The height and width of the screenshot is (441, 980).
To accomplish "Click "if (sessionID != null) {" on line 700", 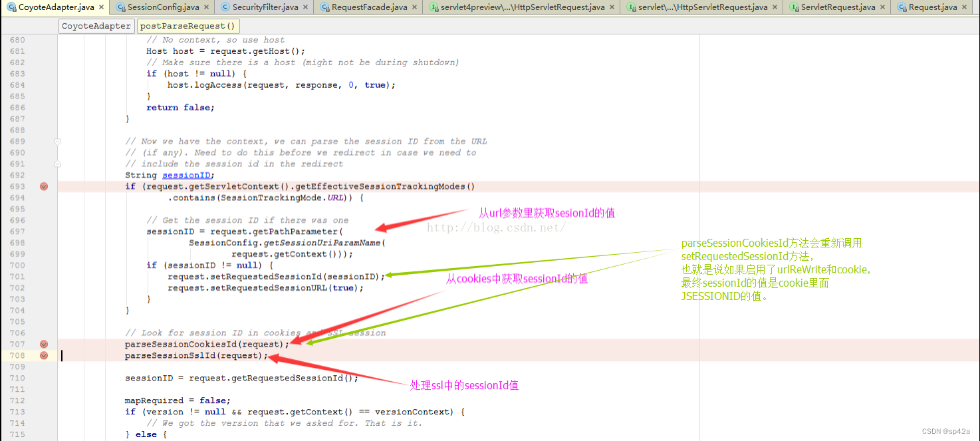I will point(210,265).
